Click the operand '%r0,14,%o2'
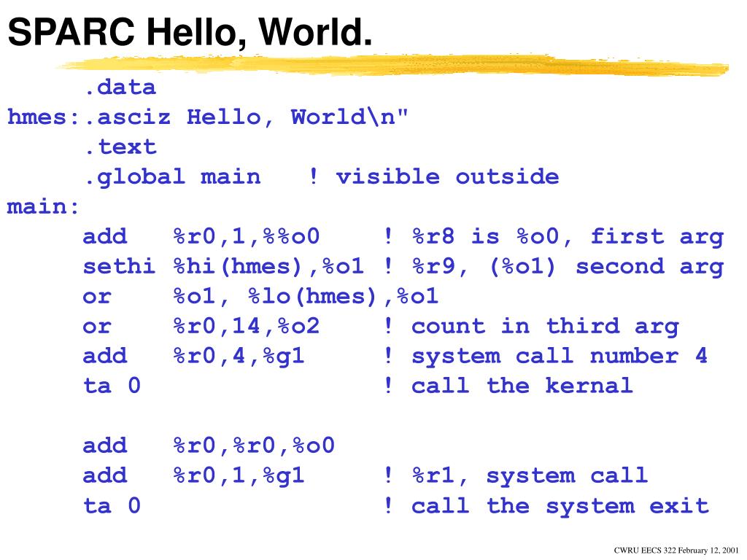Image resolution: width=747 pixels, height=560 pixels. coord(247,327)
